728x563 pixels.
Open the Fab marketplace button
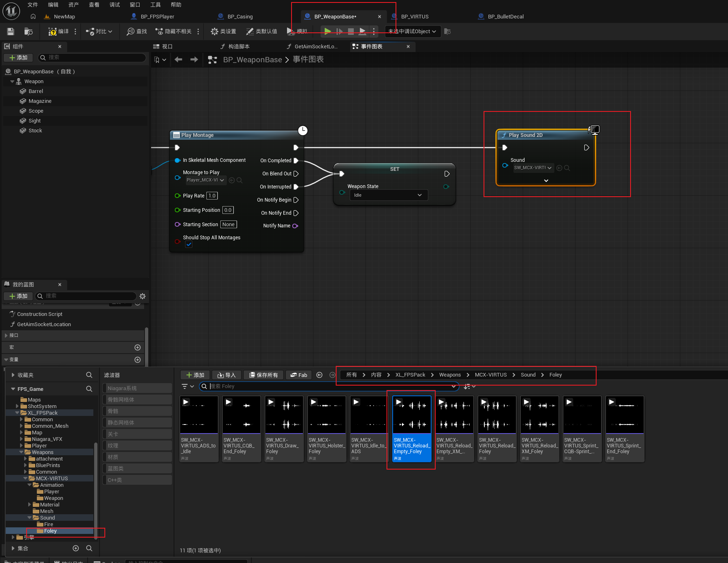pyautogui.click(x=298, y=375)
